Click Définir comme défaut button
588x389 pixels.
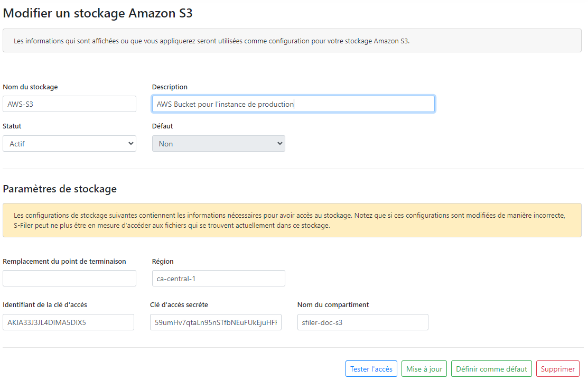point(491,369)
